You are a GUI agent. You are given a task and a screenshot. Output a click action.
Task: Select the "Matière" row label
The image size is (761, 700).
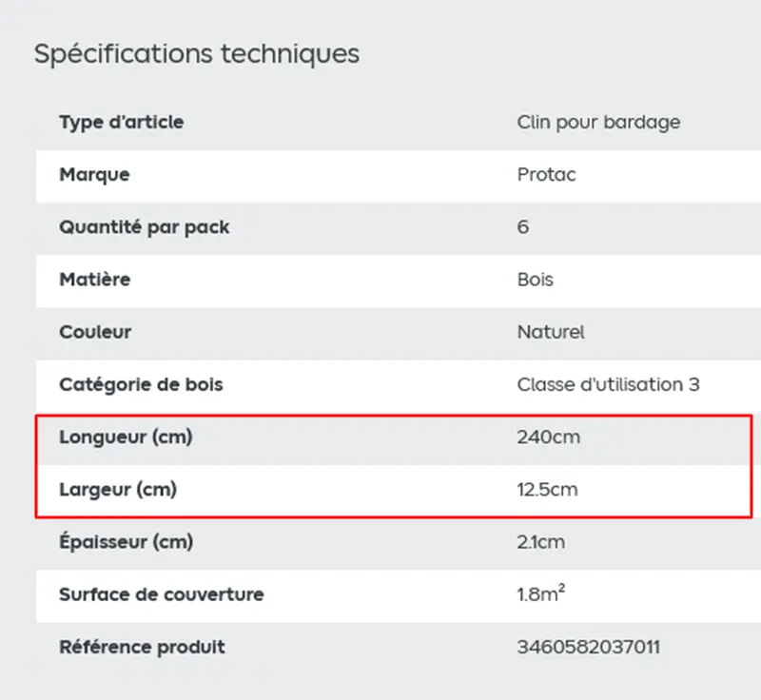click(x=95, y=280)
